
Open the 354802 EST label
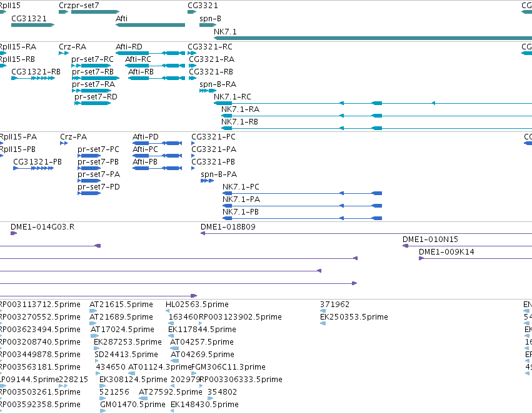click(x=222, y=393)
